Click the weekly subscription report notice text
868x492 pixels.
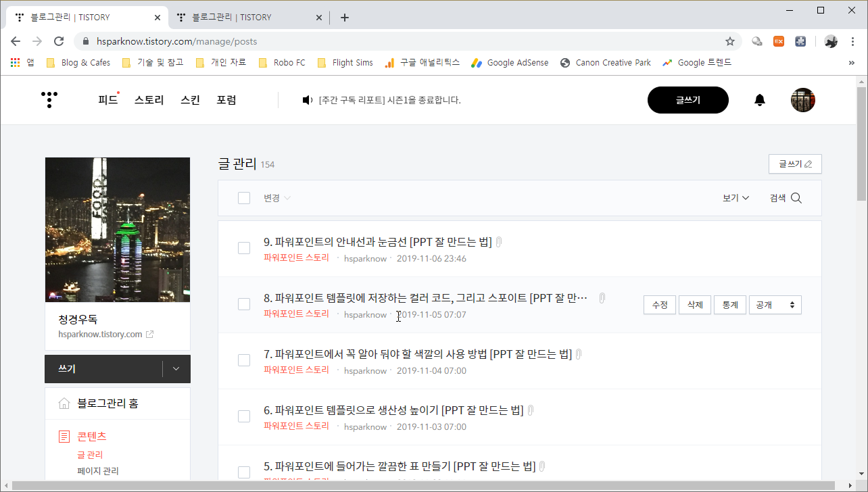pyautogui.click(x=389, y=100)
